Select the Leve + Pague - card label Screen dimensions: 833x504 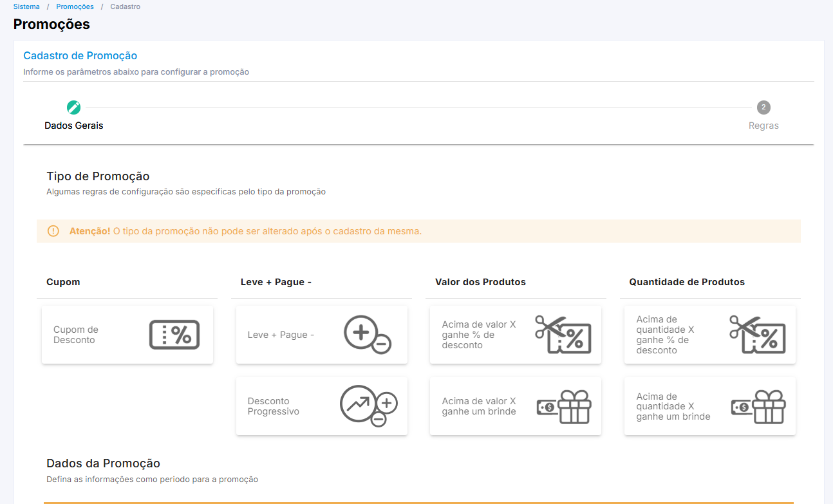coord(281,335)
